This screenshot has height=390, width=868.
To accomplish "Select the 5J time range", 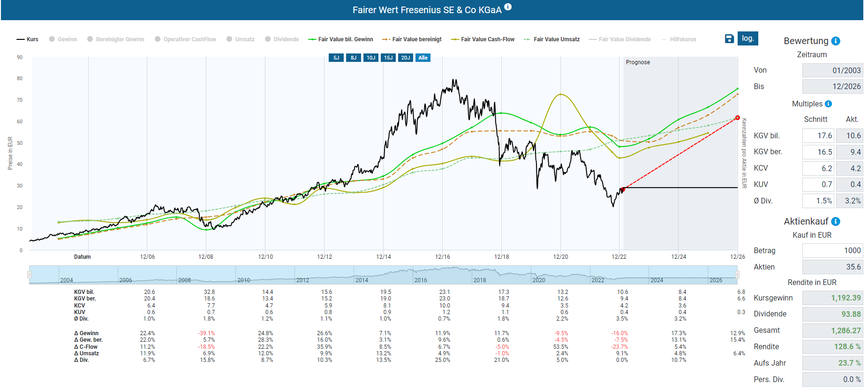I will point(336,58).
